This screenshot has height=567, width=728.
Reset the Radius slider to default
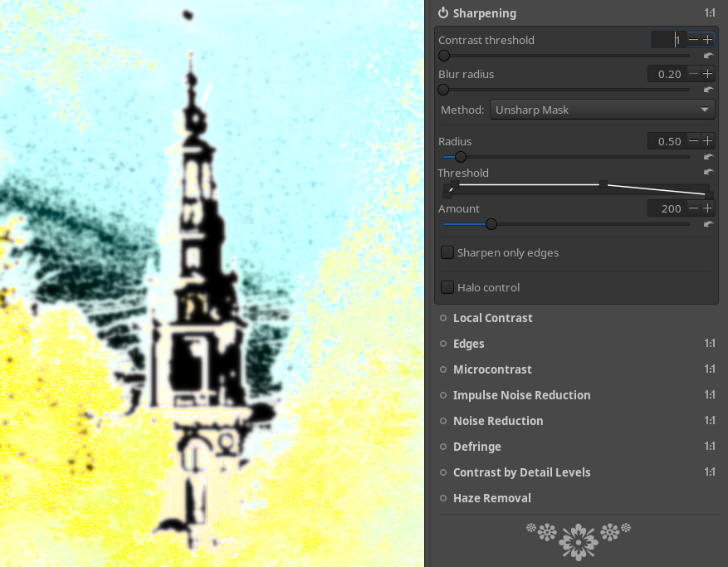pyautogui.click(x=708, y=157)
